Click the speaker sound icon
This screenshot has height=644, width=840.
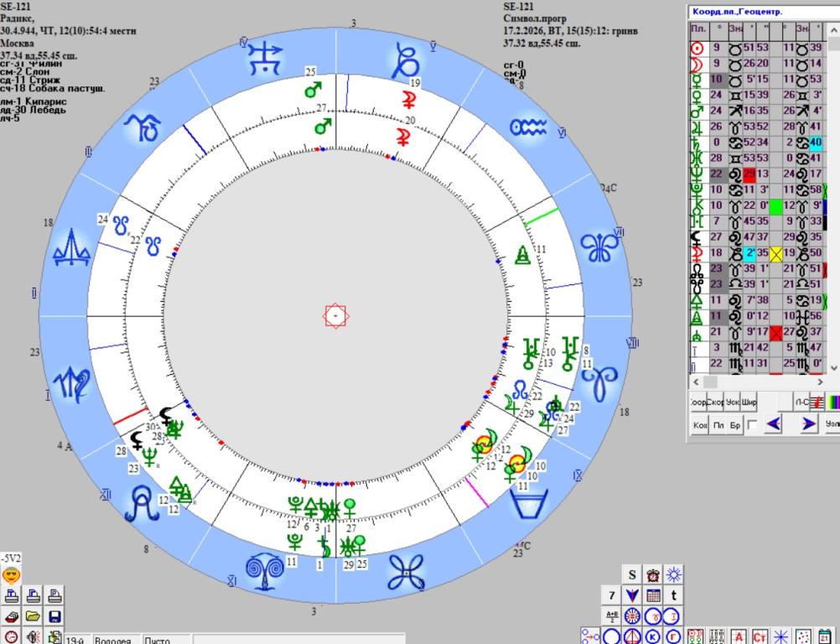[34, 637]
